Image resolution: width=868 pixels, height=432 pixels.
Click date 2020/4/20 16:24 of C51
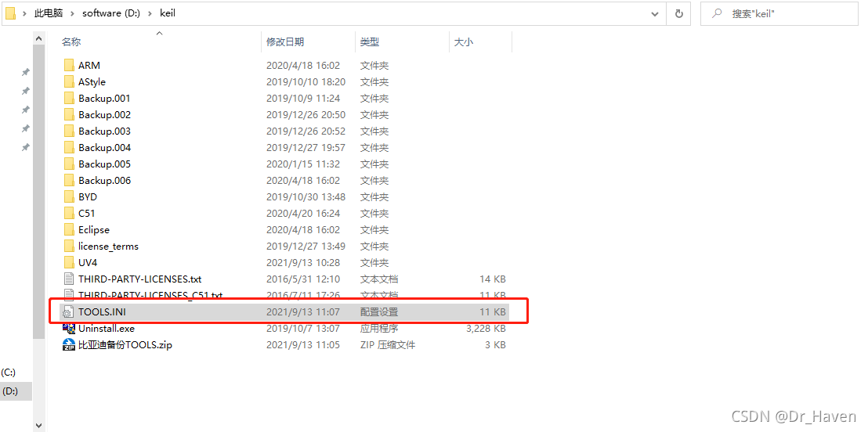[x=303, y=214]
